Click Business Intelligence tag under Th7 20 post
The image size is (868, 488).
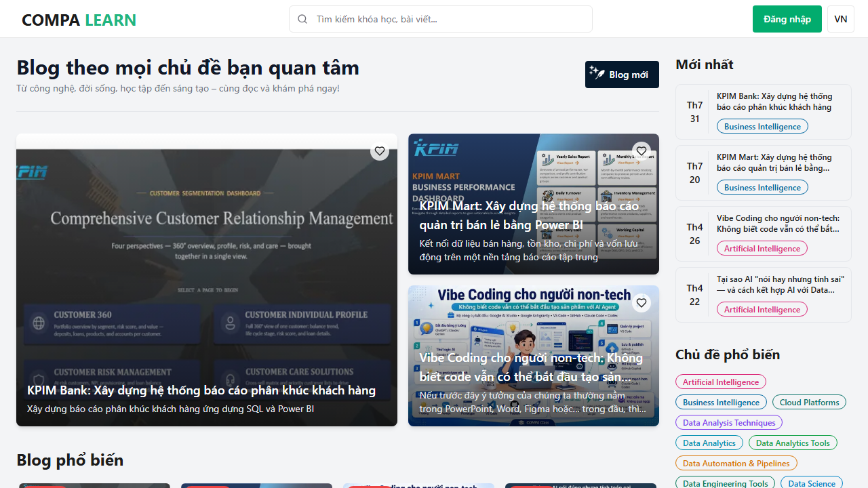762,188
